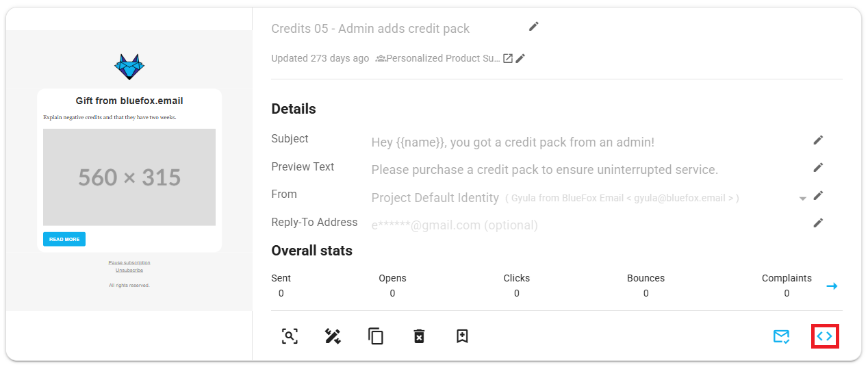
Task: Edit the email title with the pencil icon
Action: point(534,27)
